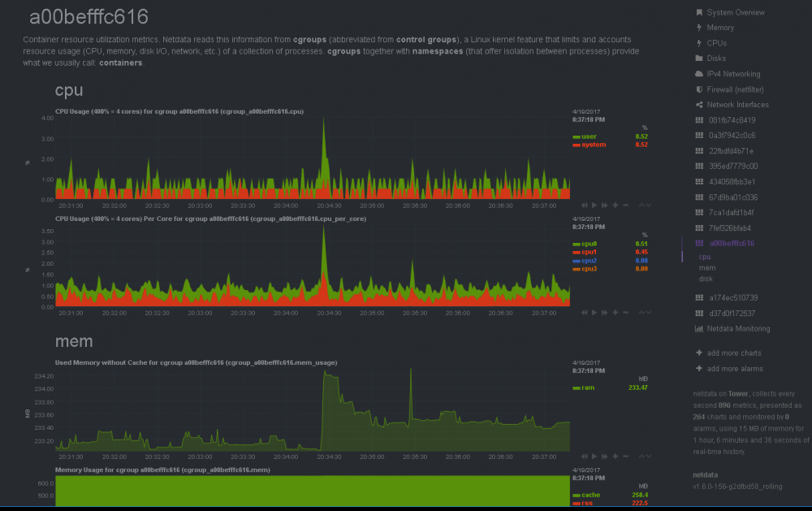
Task: Pan CPU Per Core chart left
Action: [x=584, y=313]
